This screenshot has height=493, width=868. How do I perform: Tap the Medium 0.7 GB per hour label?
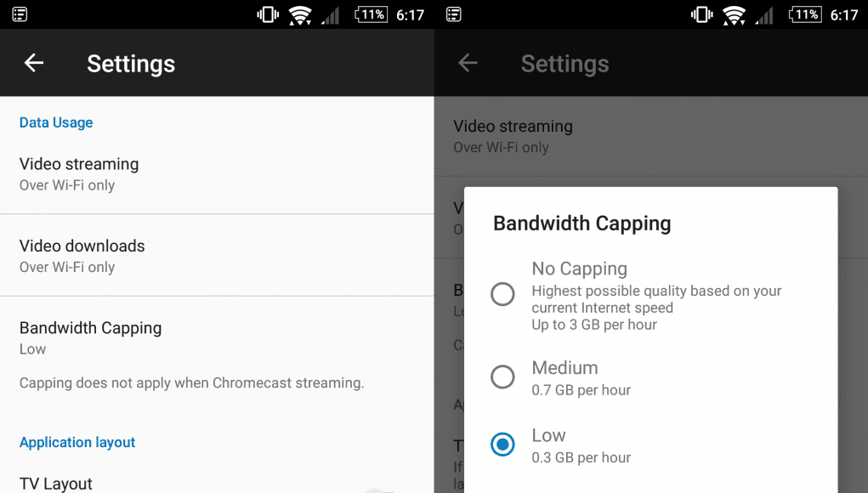[x=582, y=378]
